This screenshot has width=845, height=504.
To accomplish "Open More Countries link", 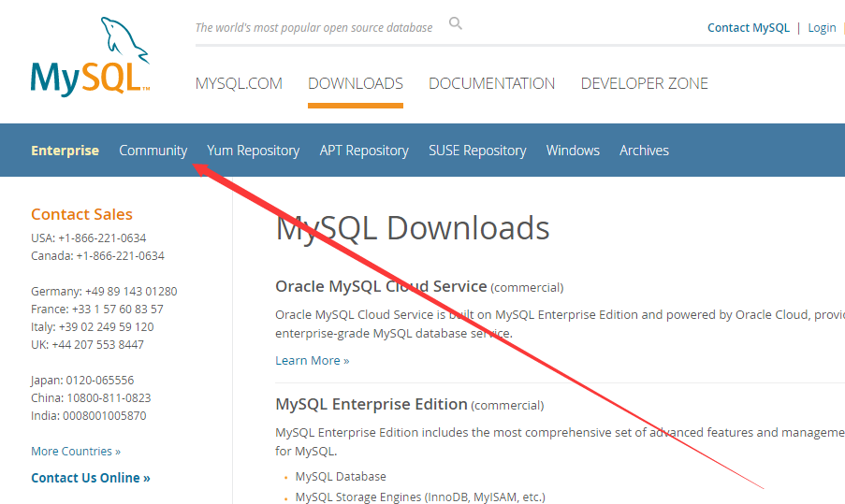I will coord(76,452).
